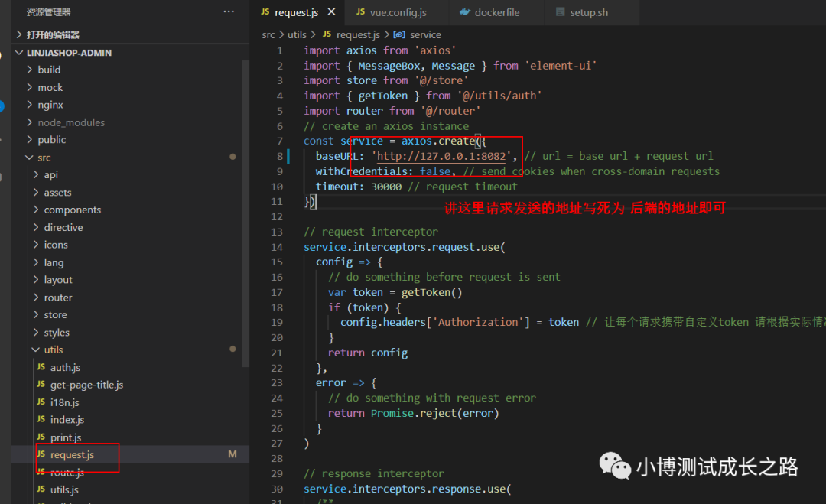Screen dimensions: 826x504
Task: Close the request.js editor tab
Action: pyautogui.click(x=331, y=11)
